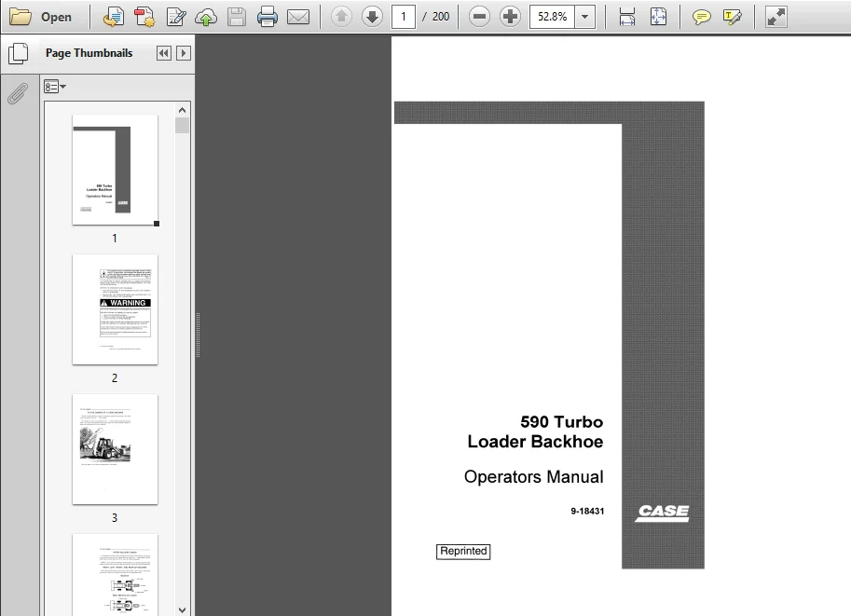Print the document with the printer icon
The image size is (851, 616).
[267, 17]
